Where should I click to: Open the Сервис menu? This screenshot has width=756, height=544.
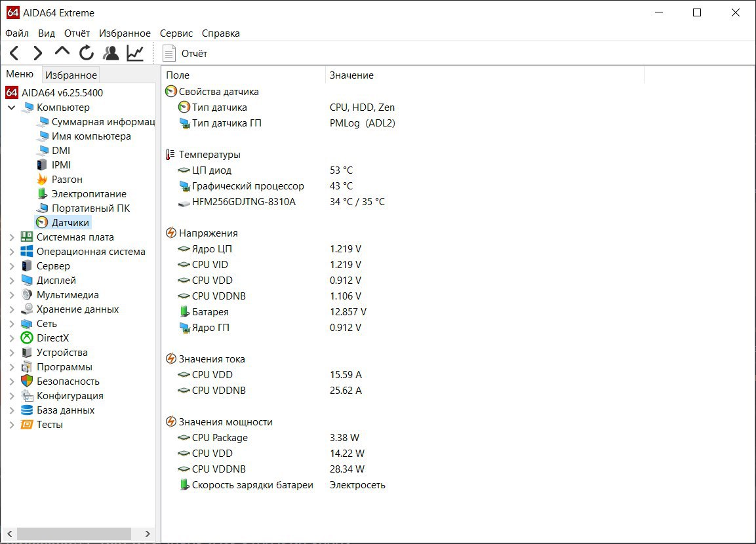tap(176, 33)
